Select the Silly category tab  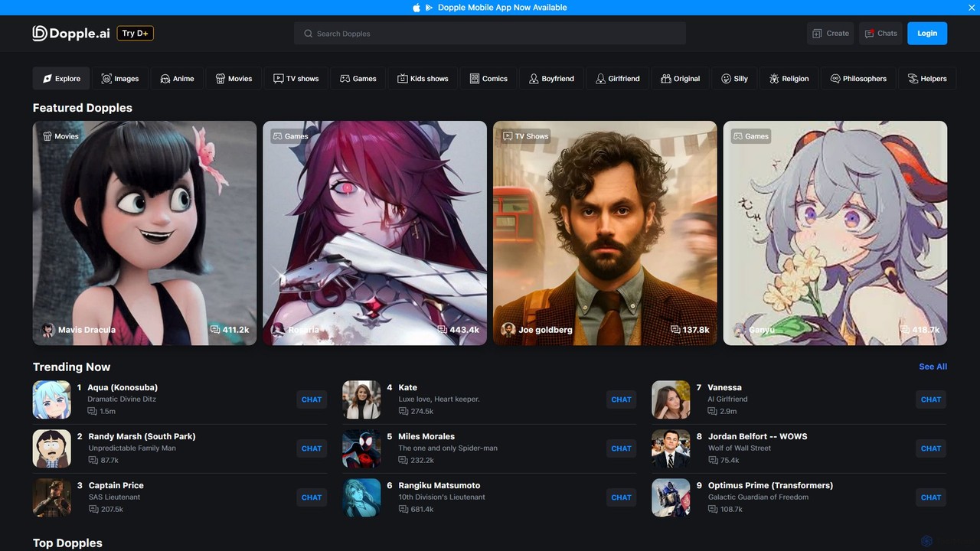coord(734,78)
